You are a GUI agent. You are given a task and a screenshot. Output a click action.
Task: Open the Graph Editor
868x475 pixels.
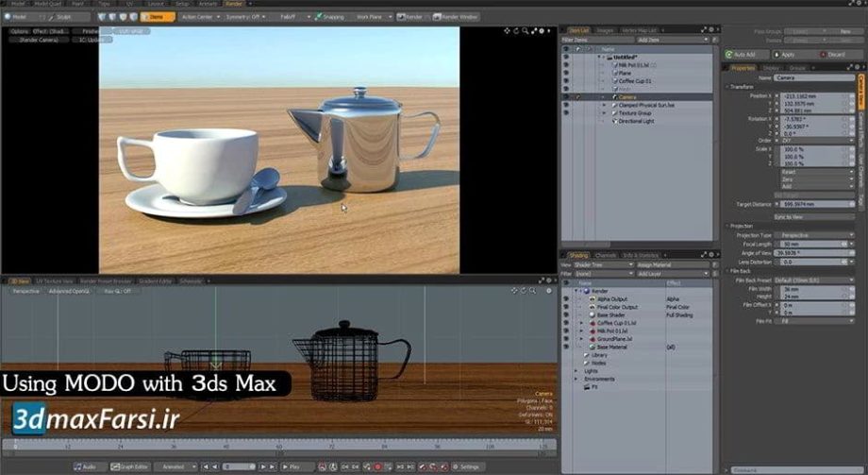[x=129, y=467]
